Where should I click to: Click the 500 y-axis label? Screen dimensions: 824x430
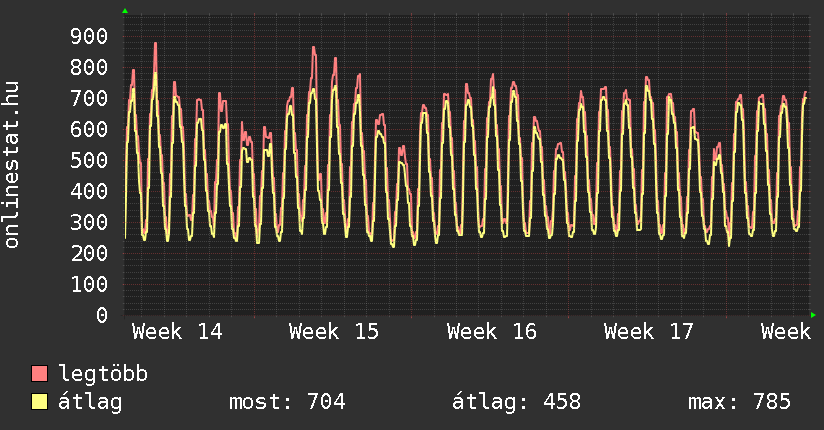tap(89, 161)
